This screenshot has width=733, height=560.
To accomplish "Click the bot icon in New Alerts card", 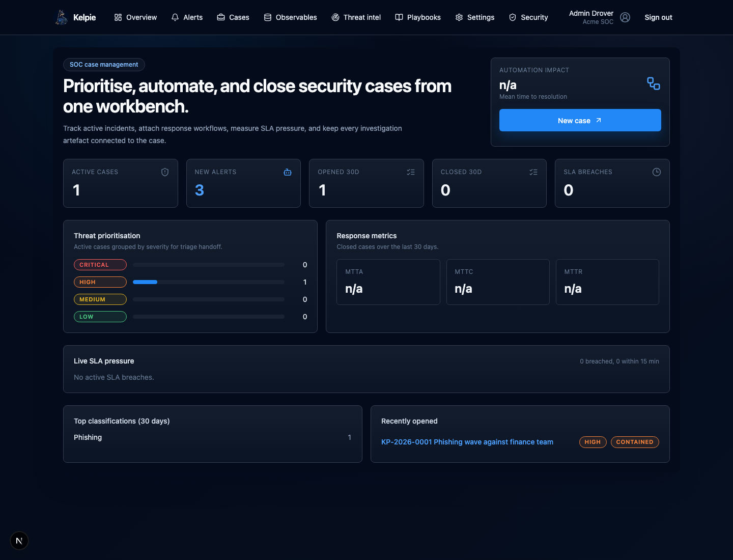I will 288,172.
